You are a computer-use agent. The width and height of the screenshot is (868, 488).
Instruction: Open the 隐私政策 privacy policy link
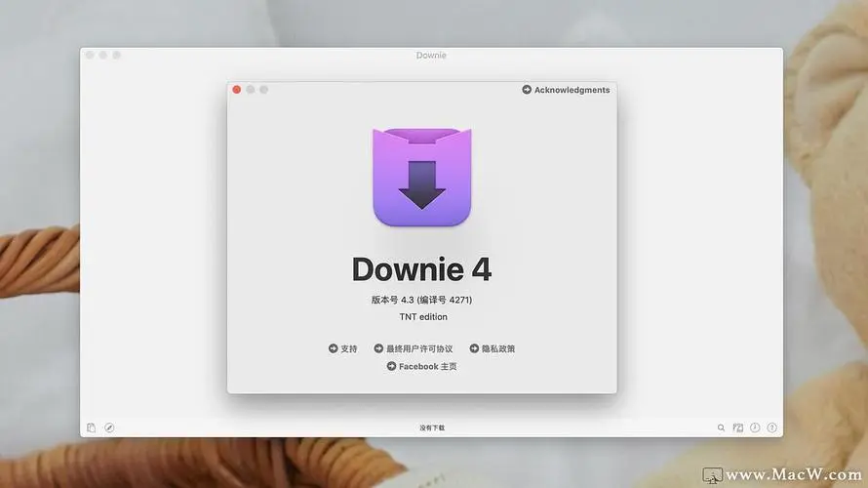pyautogui.click(x=498, y=348)
